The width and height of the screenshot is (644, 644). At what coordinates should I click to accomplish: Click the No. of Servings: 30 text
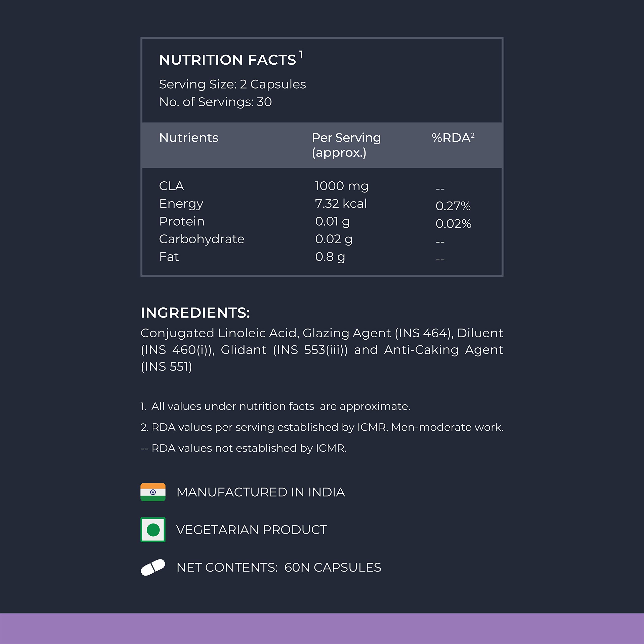[x=215, y=102]
